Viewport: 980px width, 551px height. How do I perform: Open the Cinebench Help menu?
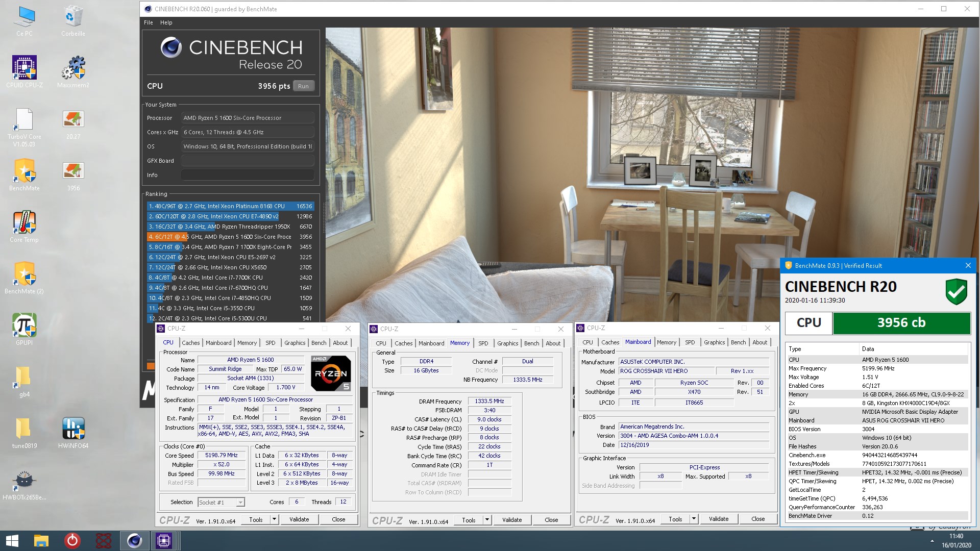166,22
